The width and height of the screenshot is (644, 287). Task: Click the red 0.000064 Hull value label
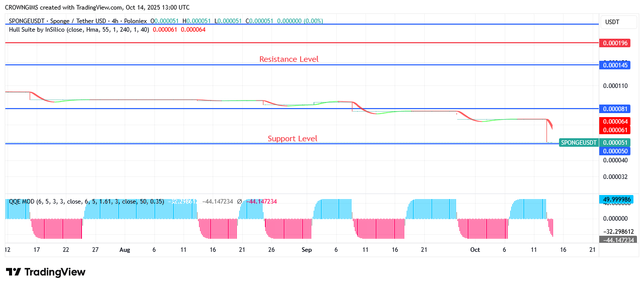[615, 121]
